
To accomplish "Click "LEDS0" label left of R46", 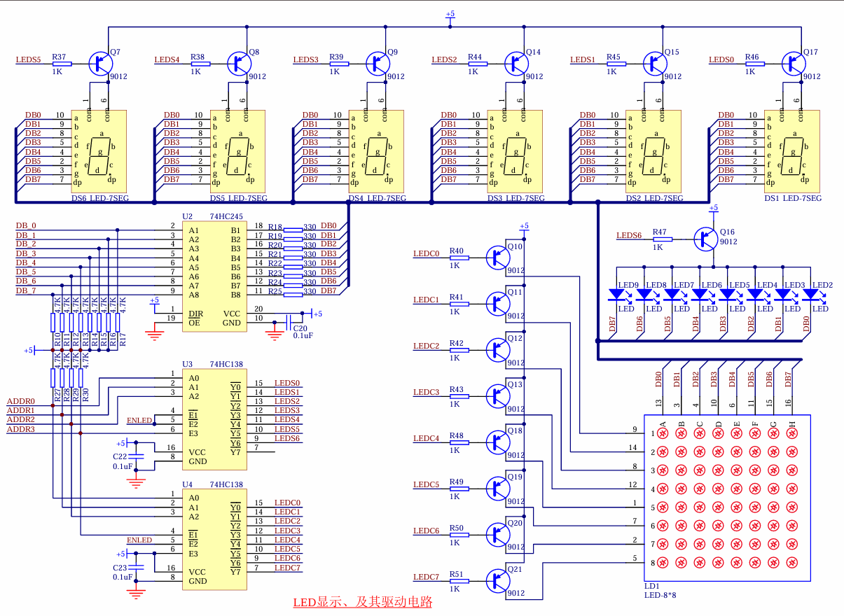I will (x=721, y=60).
